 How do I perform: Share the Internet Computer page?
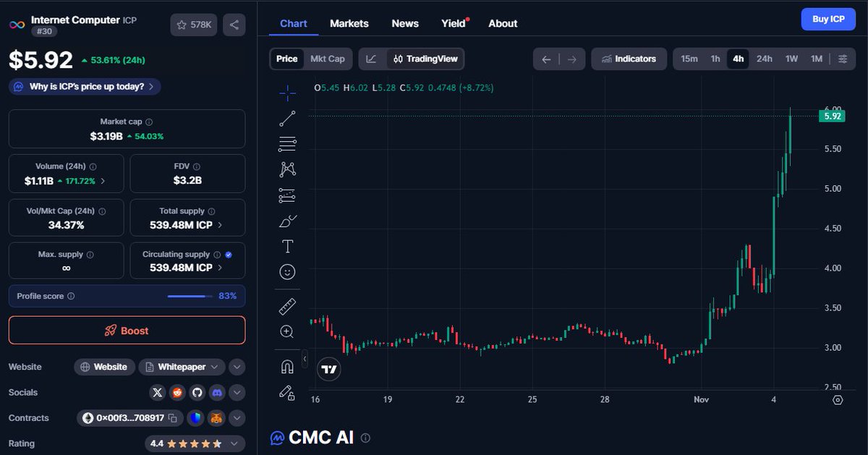click(234, 25)
